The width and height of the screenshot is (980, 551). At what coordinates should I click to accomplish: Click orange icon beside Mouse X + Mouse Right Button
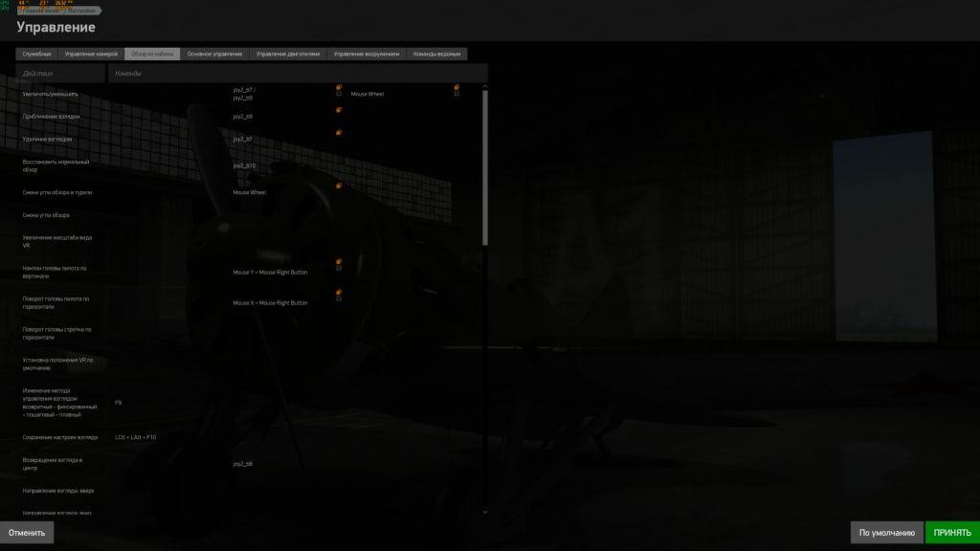click(339, 292)
